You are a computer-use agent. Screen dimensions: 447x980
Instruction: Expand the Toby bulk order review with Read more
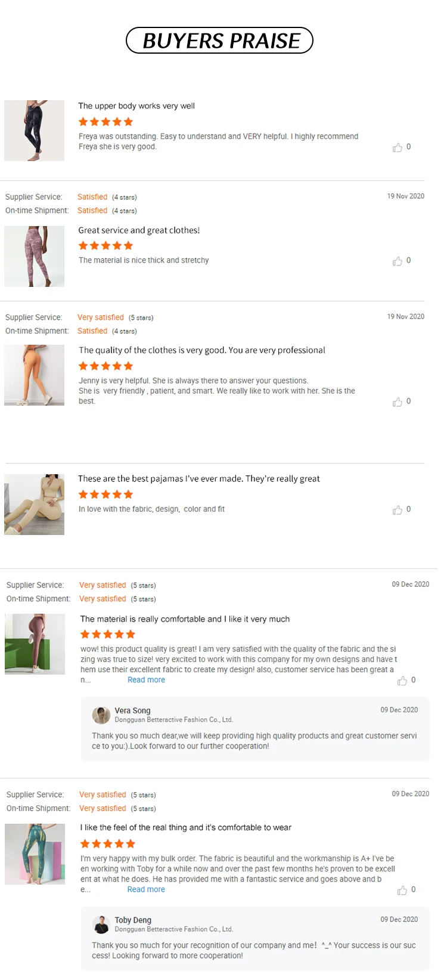146,889
